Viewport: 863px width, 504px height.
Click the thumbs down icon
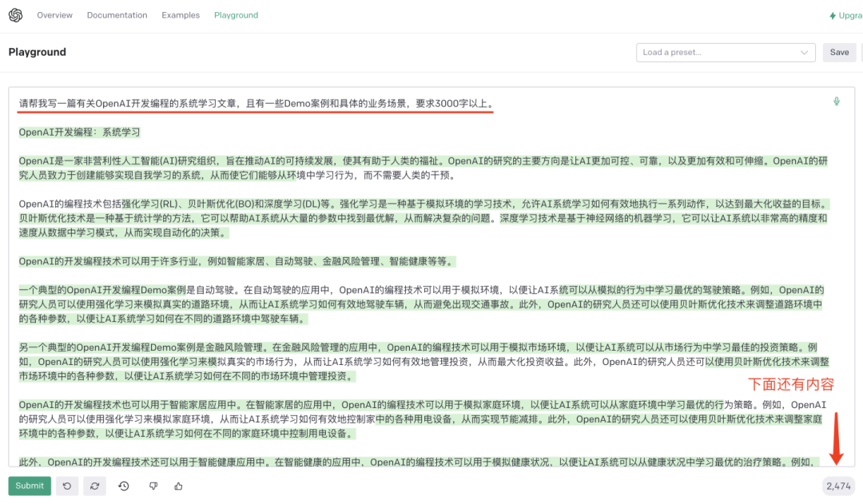pos(153,486)
